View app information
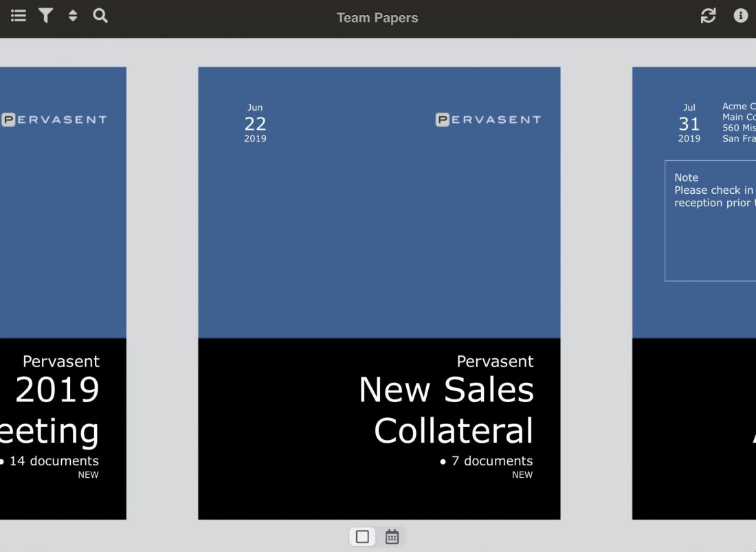The image size is (756, 552). [741, 15]
